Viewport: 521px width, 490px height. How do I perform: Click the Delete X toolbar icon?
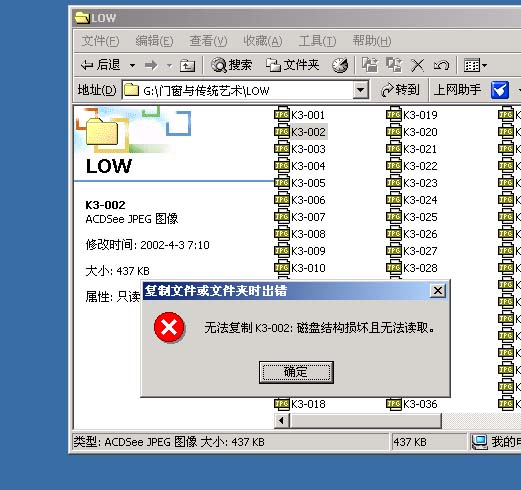(x=417, y=65)
